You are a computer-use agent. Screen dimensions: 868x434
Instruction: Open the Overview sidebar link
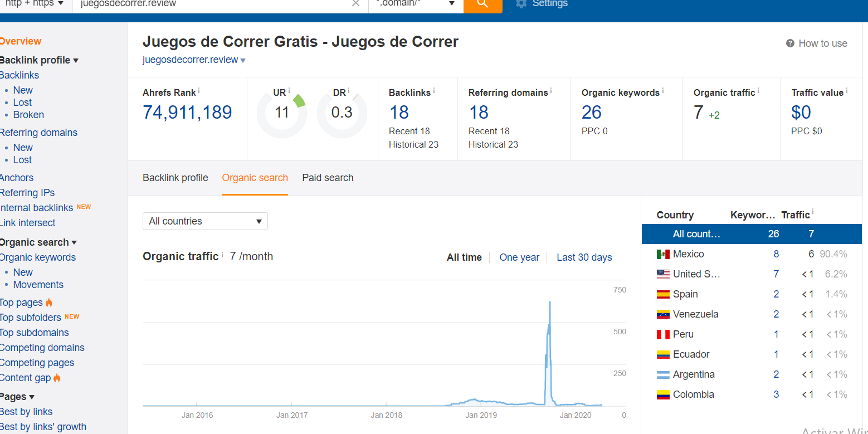(21, 41)
